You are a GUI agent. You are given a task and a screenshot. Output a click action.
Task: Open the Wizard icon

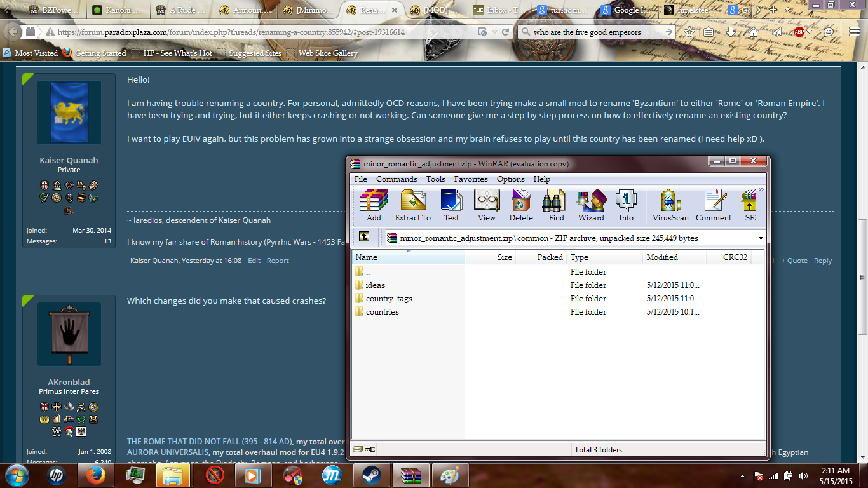(590, 203)
